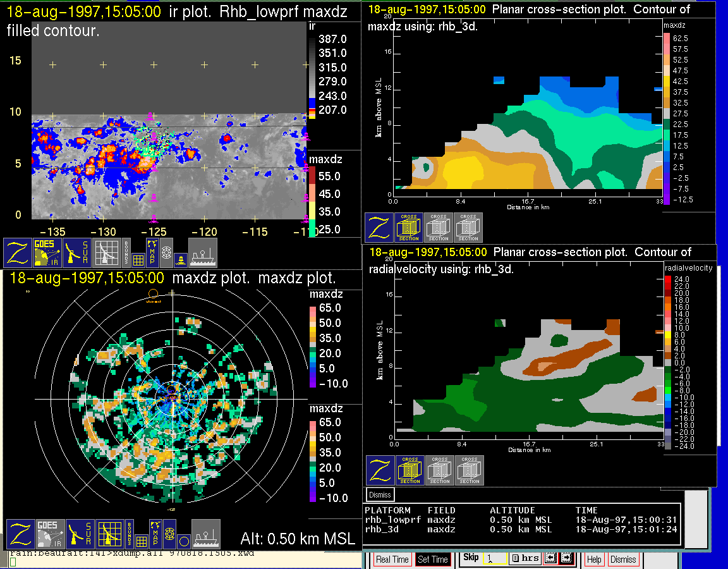Image resolution: width=728 pixels, height=569 pixels.
Task: Select the third SECTION icon in the radial velocity window
Action: (x=470, y=471)
